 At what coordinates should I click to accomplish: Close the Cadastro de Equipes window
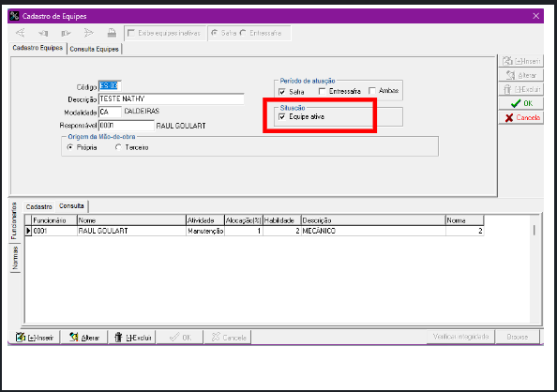(x=535, y=16)
